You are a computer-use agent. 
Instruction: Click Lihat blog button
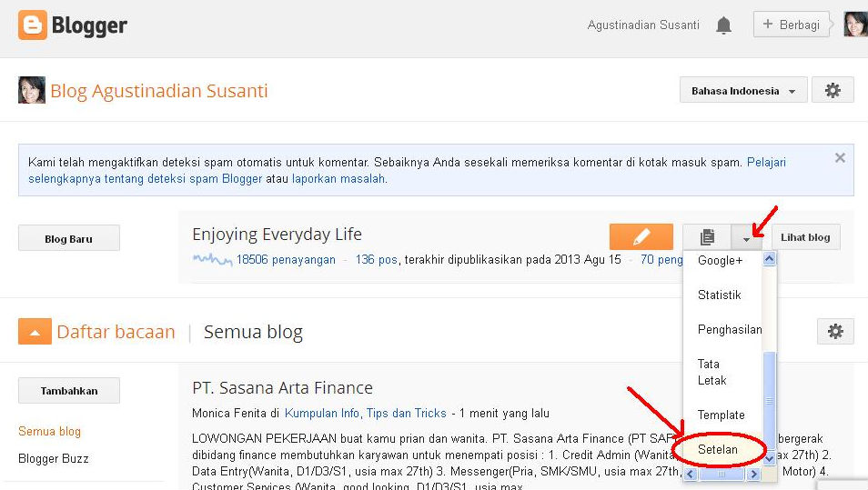click(805, 237)
